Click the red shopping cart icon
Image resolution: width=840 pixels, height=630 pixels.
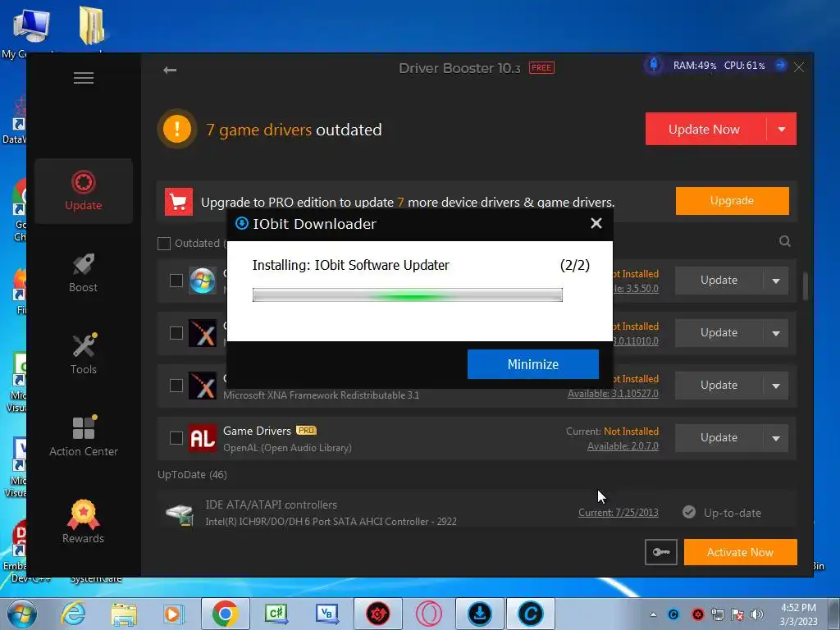178,202
